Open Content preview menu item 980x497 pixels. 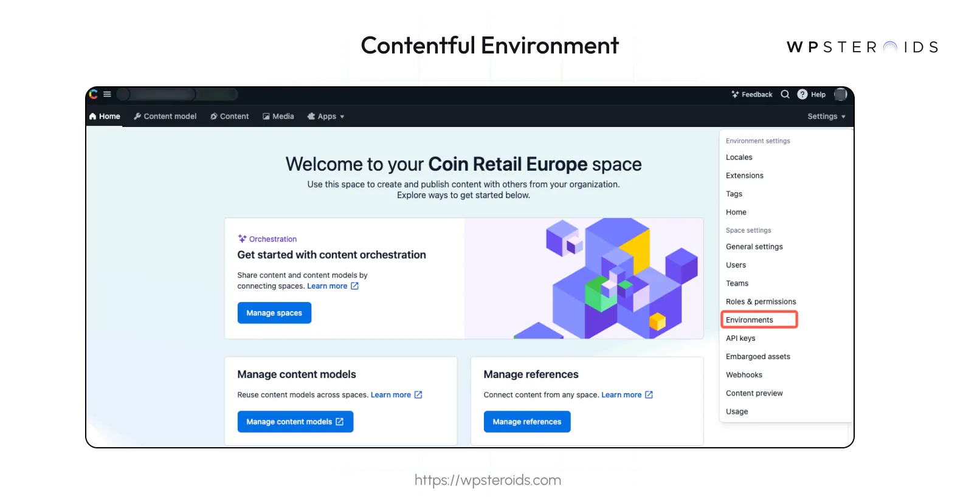pyautogui.click(x=754, y=393)
